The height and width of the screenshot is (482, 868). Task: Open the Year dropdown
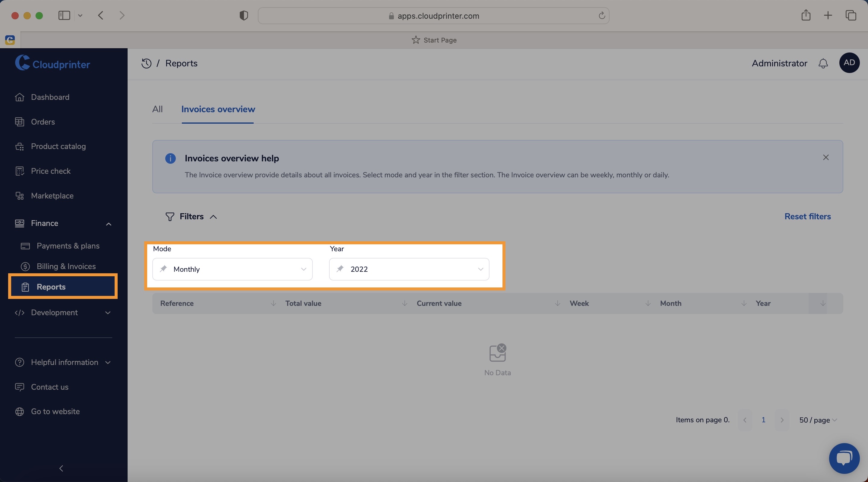pyautogui.click(x=409, y=269)
